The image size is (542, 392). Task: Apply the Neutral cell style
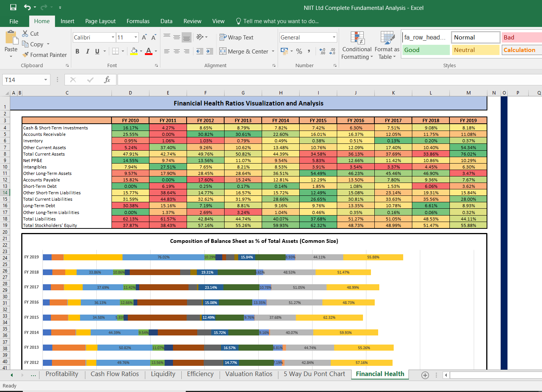point(476,50)
